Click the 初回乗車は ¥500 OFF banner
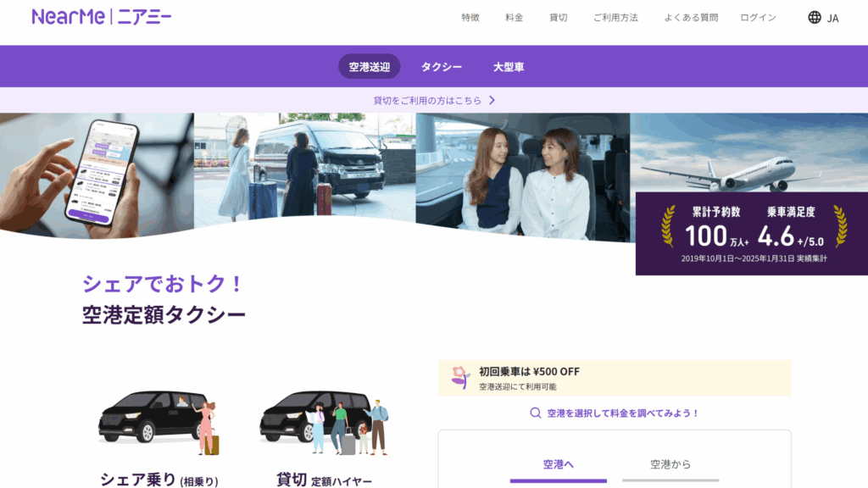868x488 pixels. pyautogui.click(x=615, y=378)
